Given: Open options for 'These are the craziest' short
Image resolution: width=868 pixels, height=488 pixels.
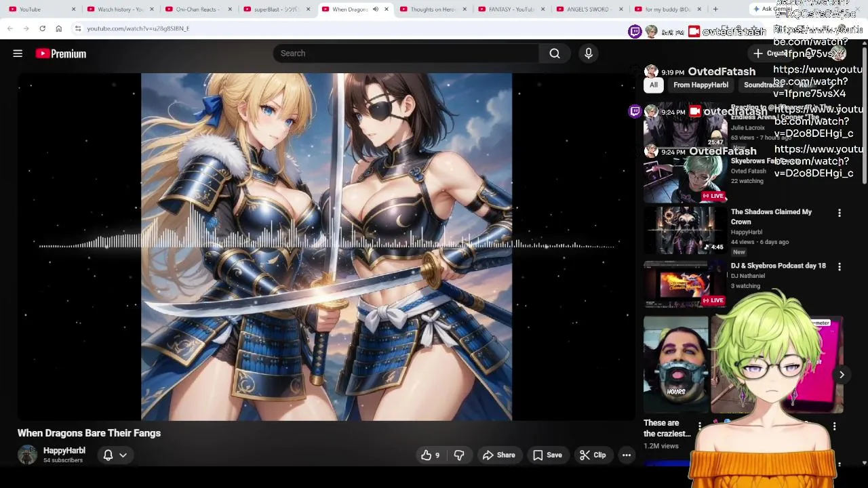Looking at the screenshot, I should (x=700, y=426).
